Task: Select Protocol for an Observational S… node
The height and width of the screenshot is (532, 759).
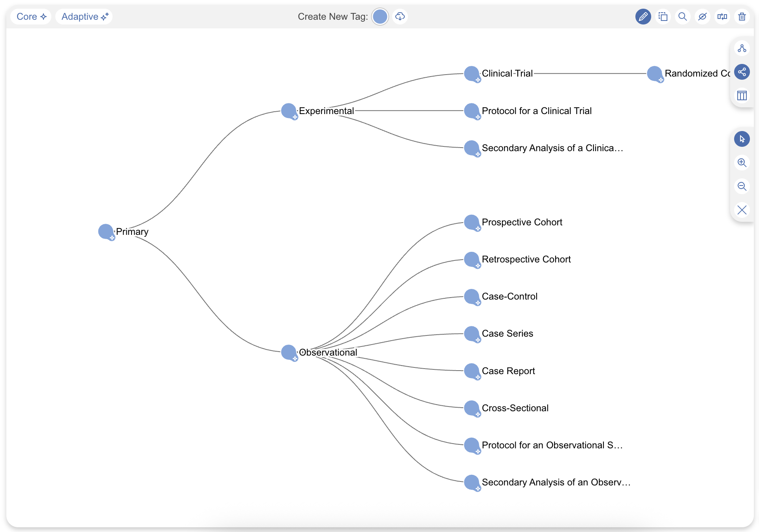Action: (x=472, y=445)
